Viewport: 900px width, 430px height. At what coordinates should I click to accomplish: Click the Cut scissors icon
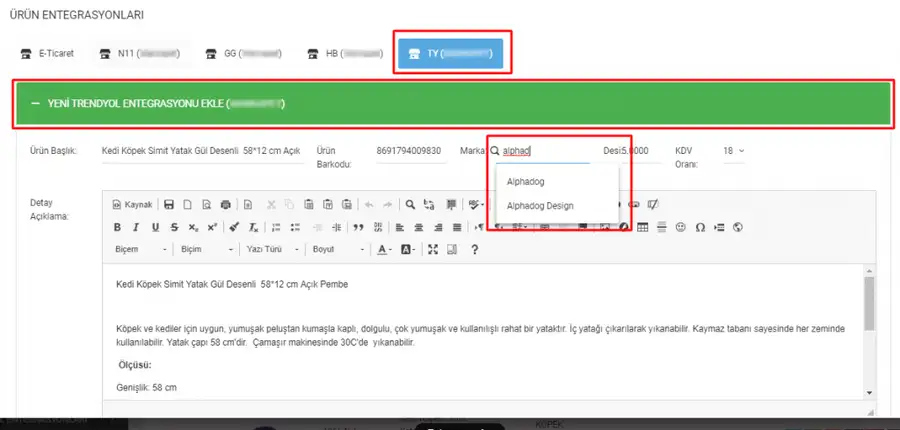pyautogui.click(x=271, y=204)
